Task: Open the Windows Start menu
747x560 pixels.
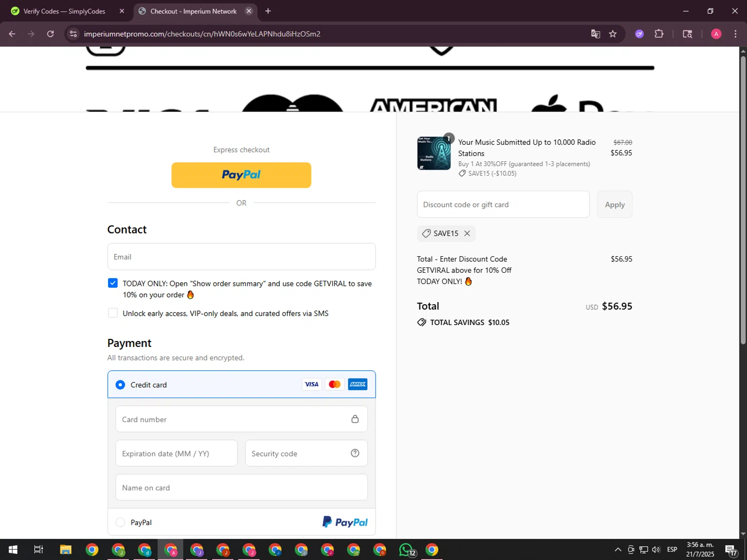Action: 13,550
